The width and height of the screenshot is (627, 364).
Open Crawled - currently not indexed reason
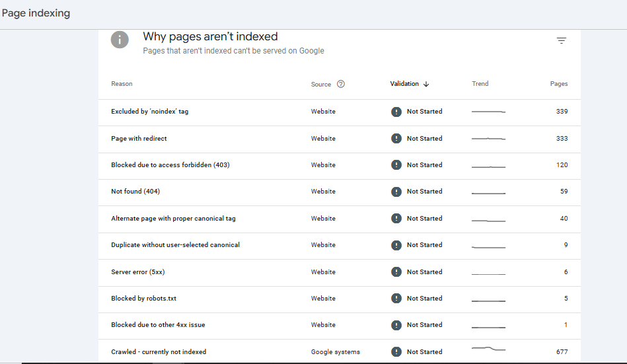pos(159,352)
